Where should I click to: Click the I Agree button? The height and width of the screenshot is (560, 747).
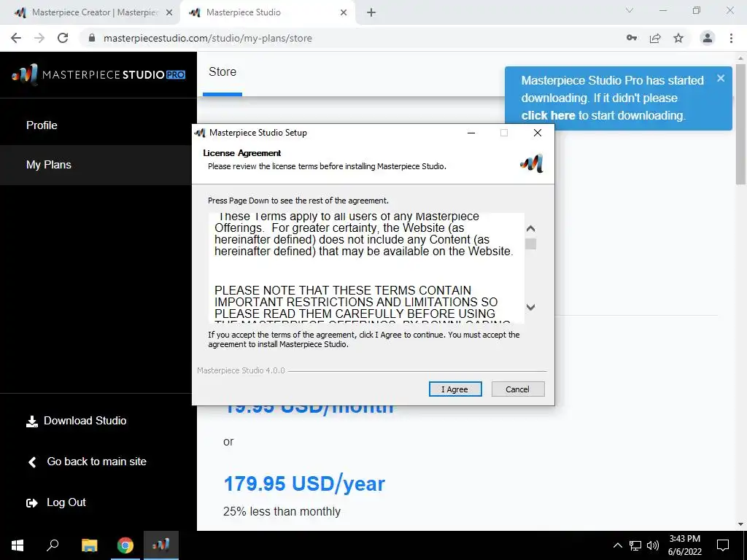455,389
